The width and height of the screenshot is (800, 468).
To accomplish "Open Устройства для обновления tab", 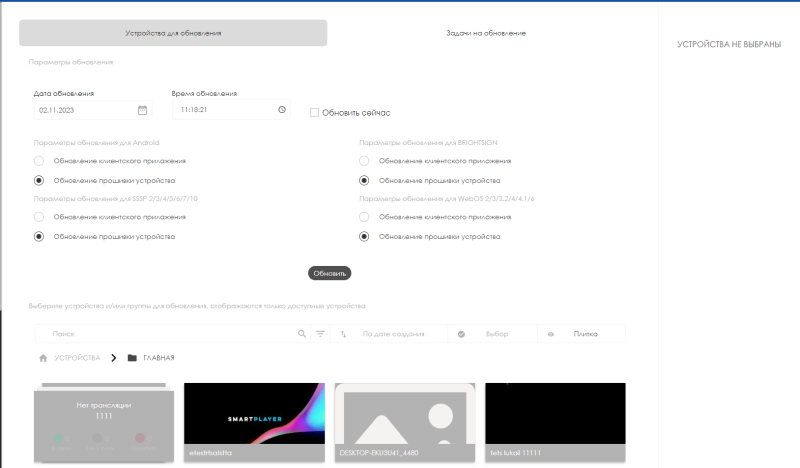I will pos(173,33).
